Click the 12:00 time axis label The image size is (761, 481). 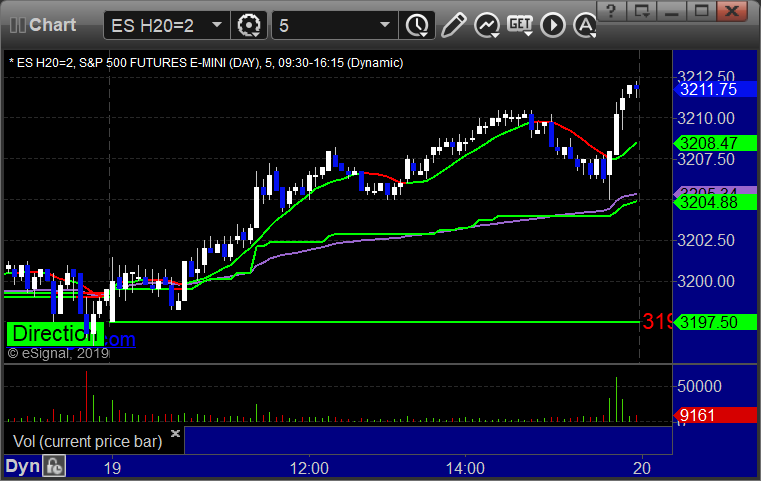309,468
